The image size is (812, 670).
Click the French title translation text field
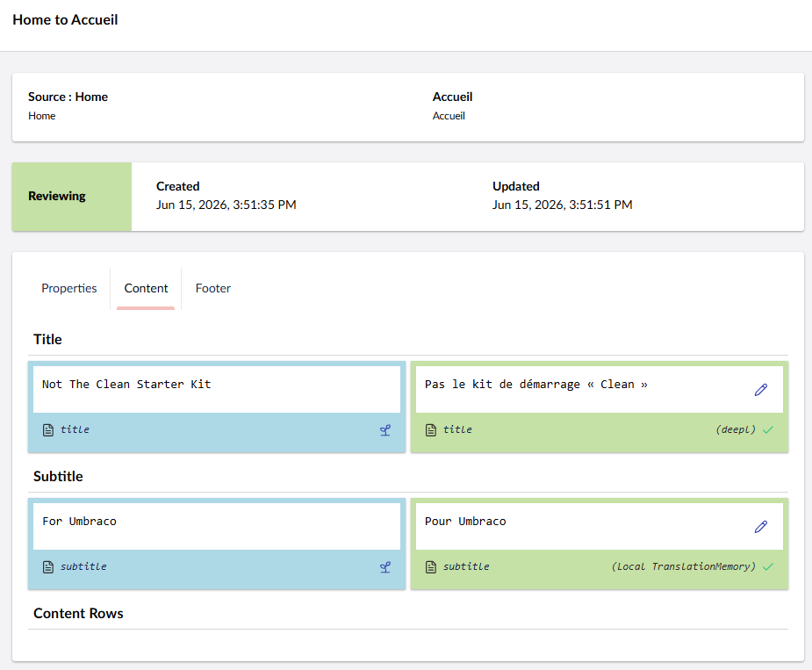pos(600,390)
